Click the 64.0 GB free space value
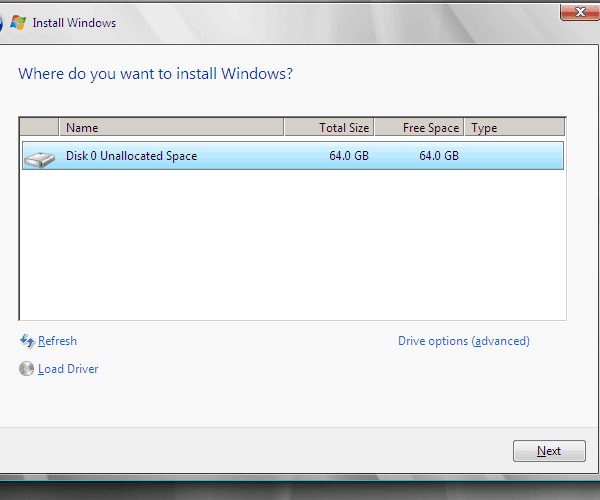600x500 pixels. tap(439, 156)
